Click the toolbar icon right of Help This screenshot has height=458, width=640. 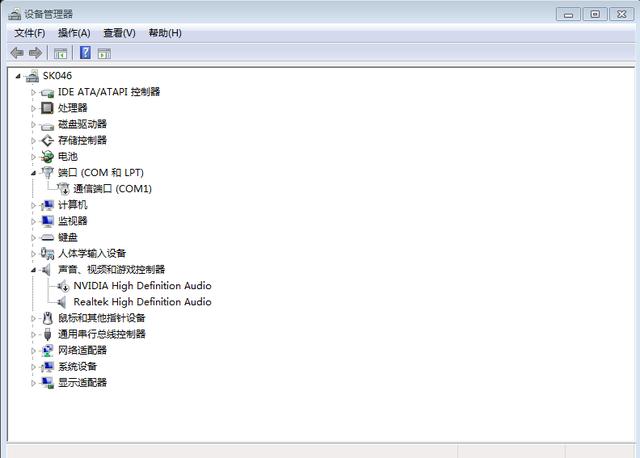click(x=104, y=53)
